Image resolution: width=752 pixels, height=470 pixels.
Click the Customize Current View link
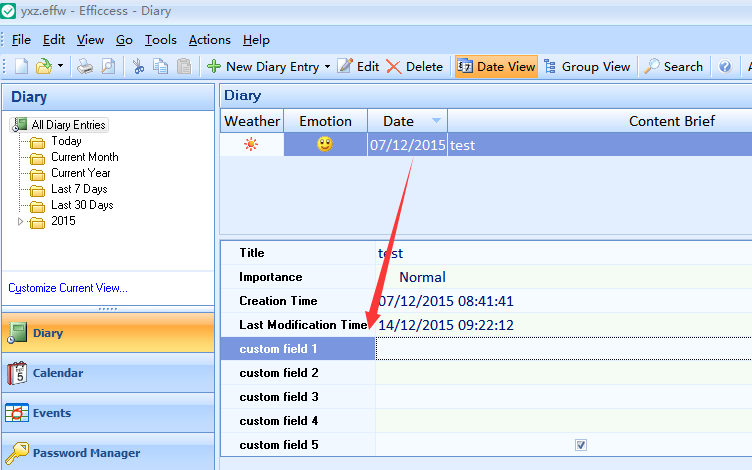[68, 288]
